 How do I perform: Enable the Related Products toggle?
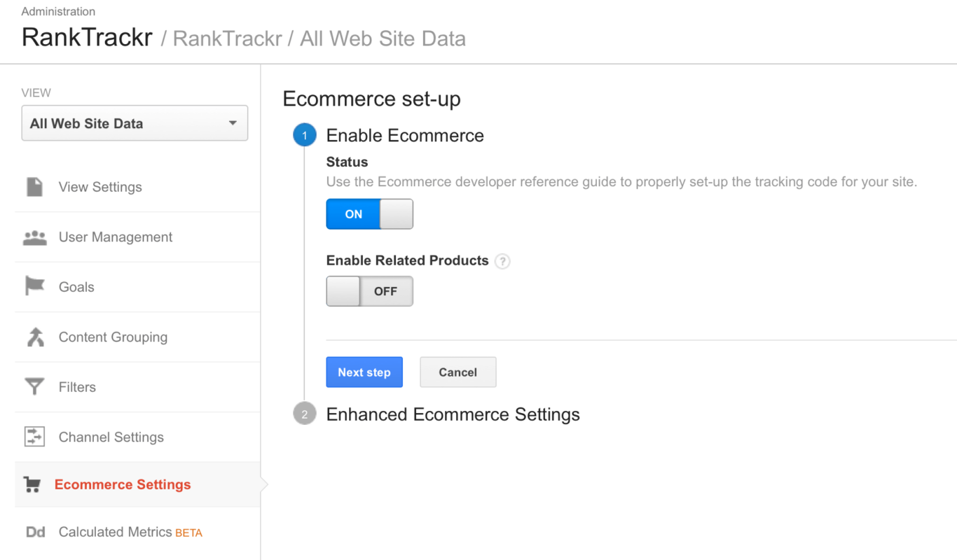(370, 291)
